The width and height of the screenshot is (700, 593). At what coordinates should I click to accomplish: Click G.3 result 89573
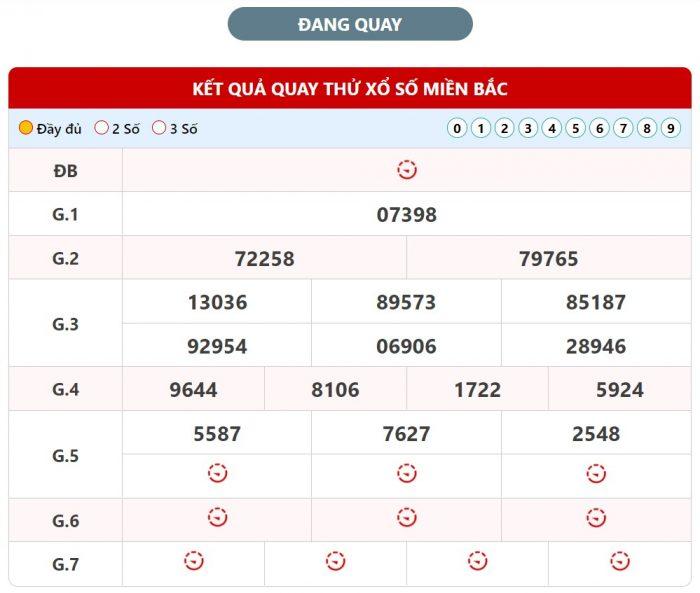point(406,302)
